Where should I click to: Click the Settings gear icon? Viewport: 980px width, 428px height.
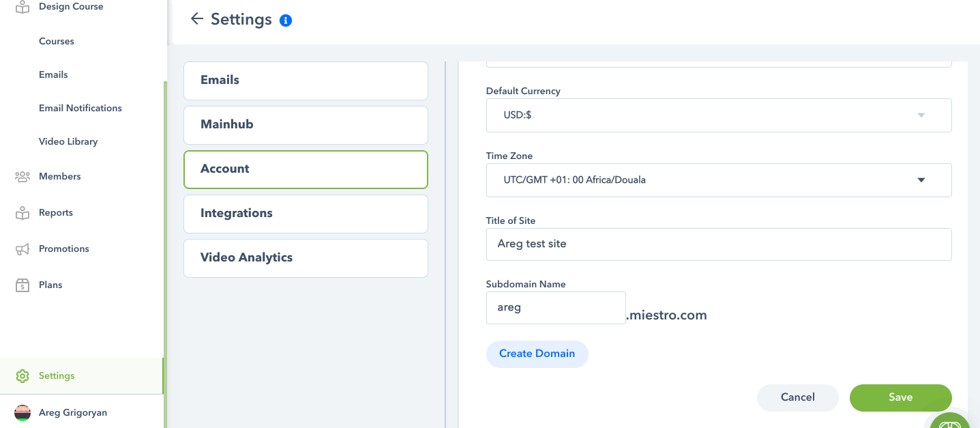point(23,376)
